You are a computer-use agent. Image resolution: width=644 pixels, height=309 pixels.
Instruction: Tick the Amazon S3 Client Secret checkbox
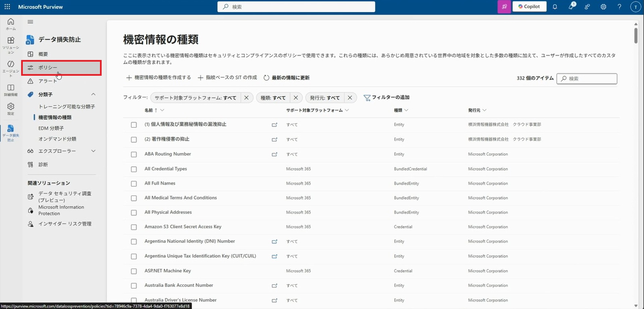134,227
